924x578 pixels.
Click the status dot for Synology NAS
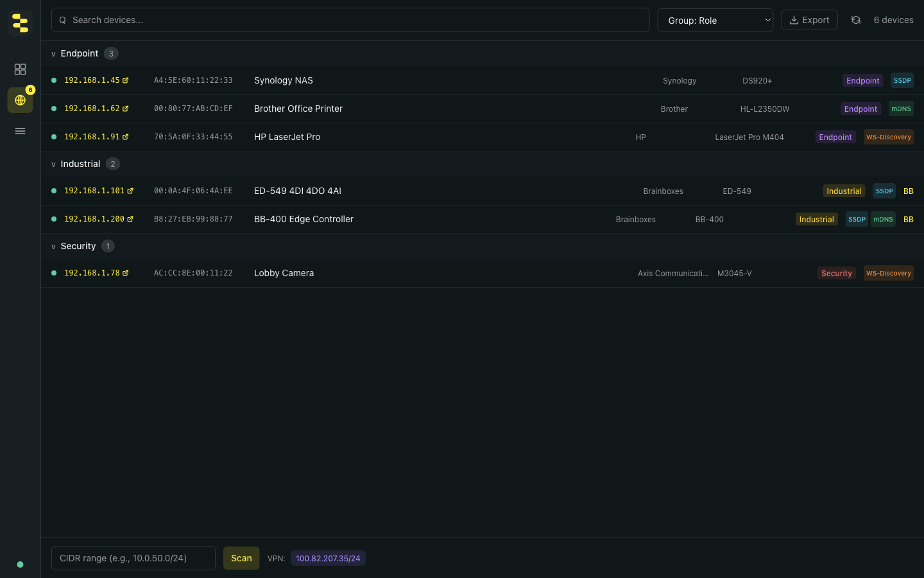tap(54, 80)
